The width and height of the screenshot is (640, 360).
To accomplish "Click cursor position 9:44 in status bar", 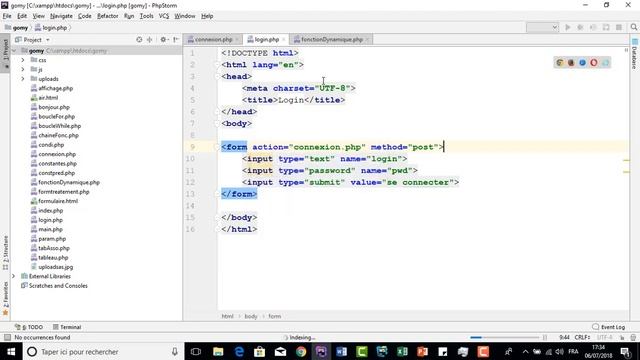I will click(x=564, y=338).
